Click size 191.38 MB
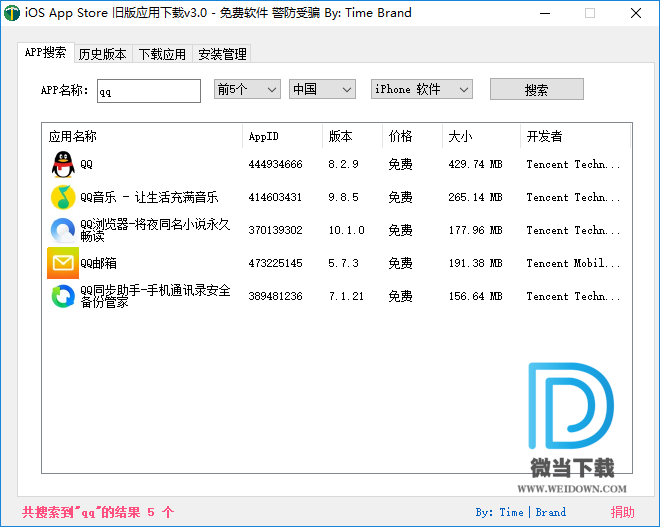Image resolution: width=660 pixels, height=527 pixels. click(x=475, y=263)
